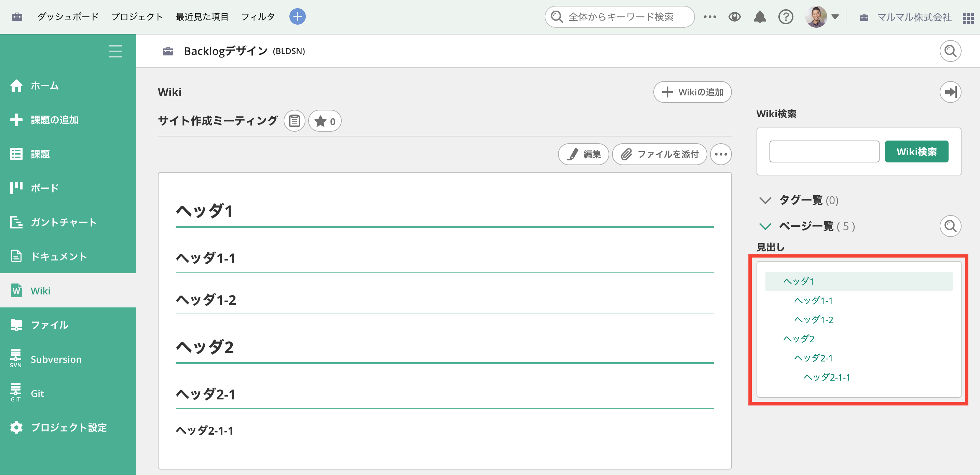
Task: Click the user avatar photo
Action: pyautogui.click(x=816, y=17)
